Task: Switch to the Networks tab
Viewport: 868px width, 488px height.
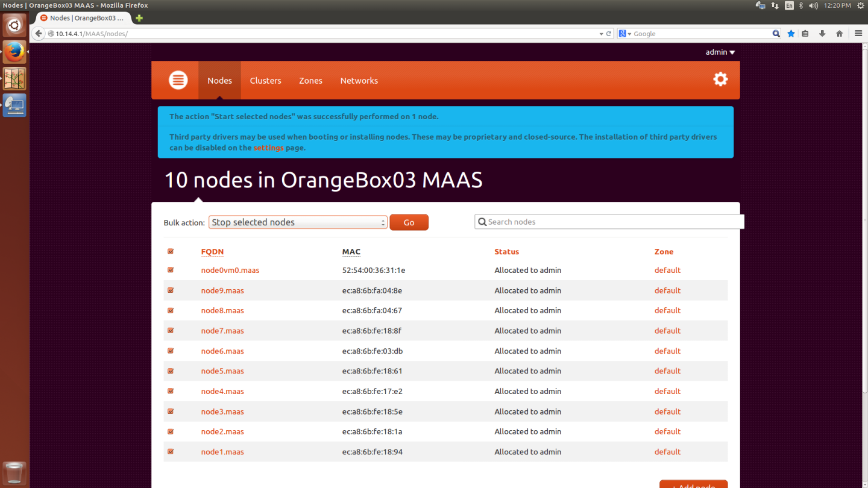Action: click(x=359, y=80)
